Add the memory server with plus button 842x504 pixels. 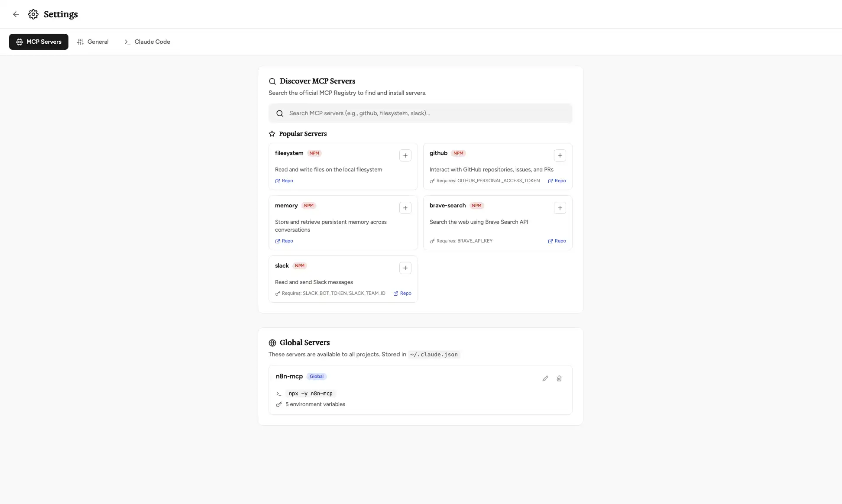click(x=405, y=208)
